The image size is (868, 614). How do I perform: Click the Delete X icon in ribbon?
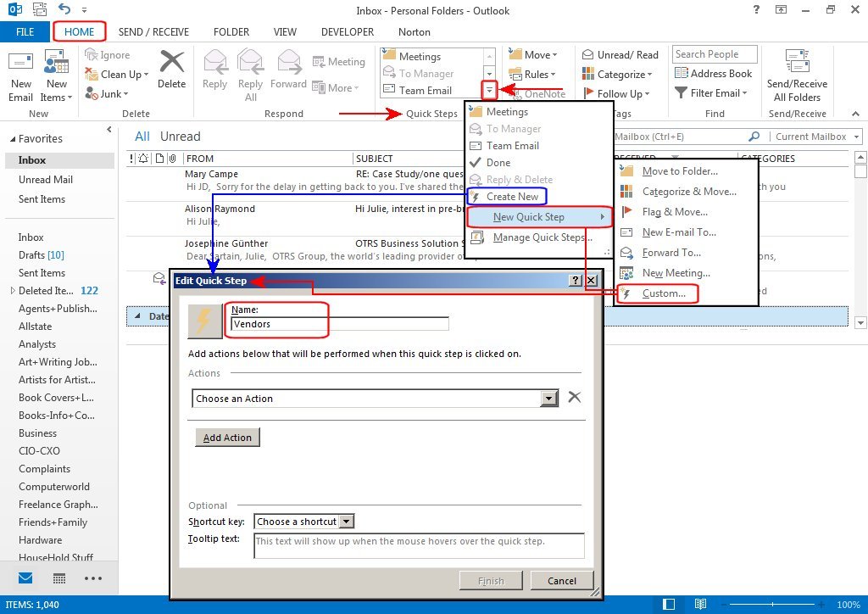pos(171,64)
